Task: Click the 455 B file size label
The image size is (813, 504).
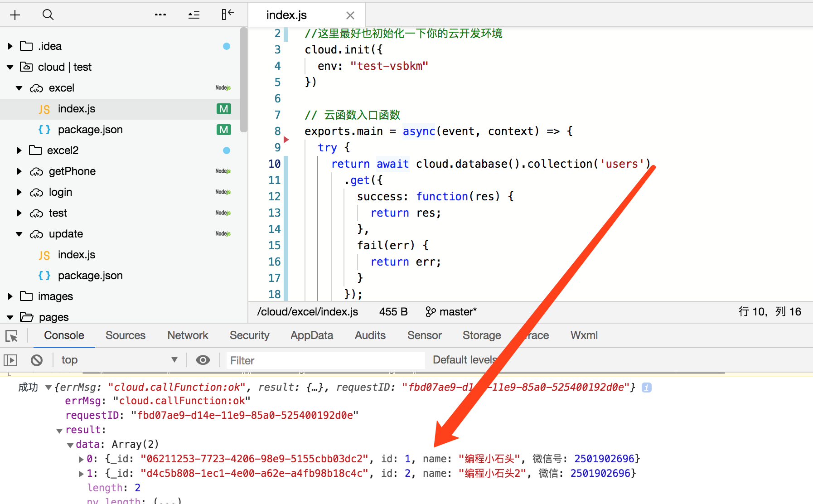Action: coord(393,312)
